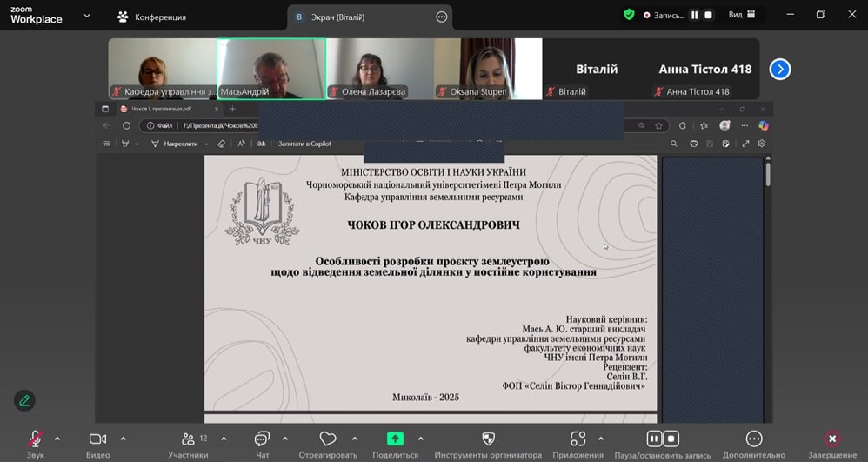Click tab actions icon in Edge
868x462 pixels.
click(x=105, y=109)
